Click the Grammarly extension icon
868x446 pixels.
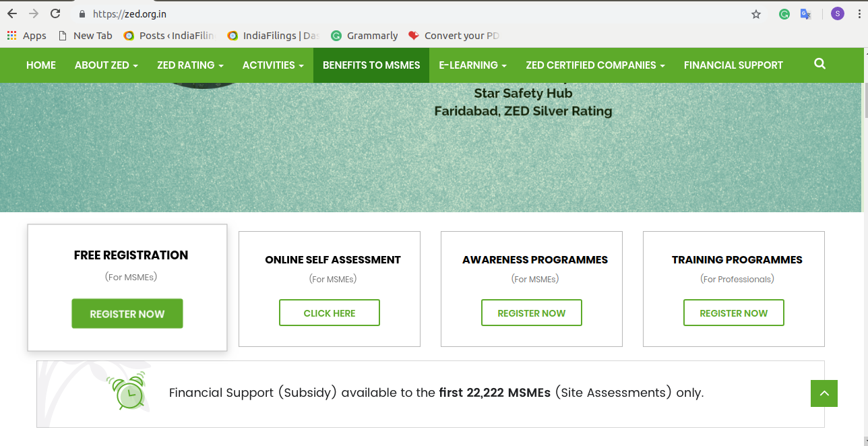click(x=784, y=13)
